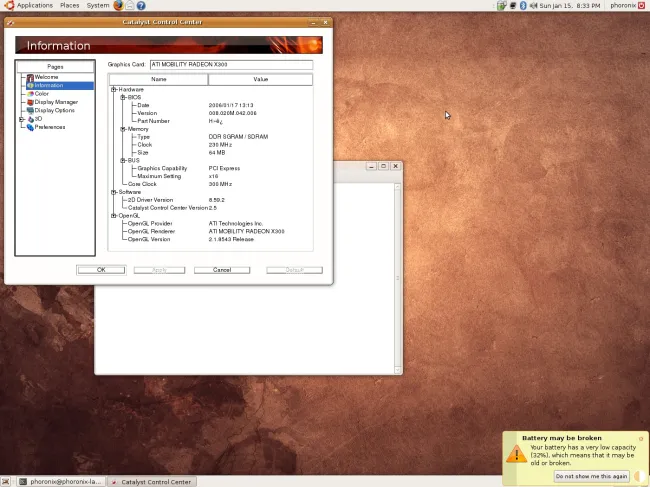Collapse the Hardware tree node

click(114, 90)
